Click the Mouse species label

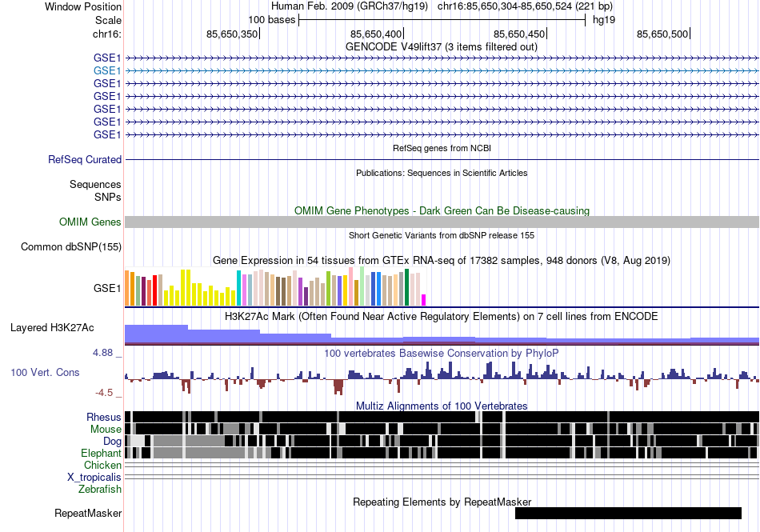[x=106, y=430]
